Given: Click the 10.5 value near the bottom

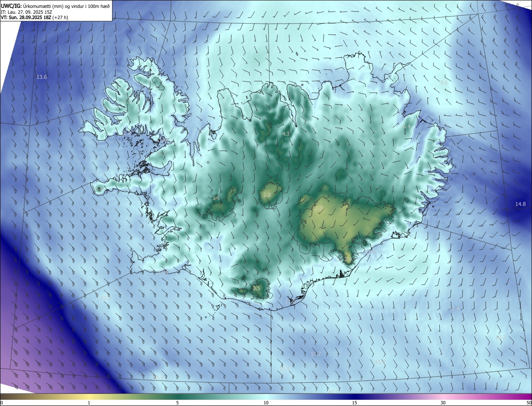Looking at the screenshot, I should point(284,368).
